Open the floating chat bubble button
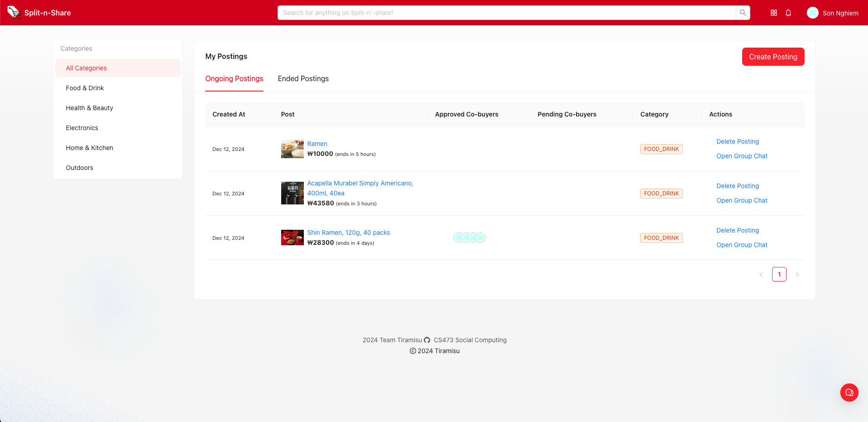The image size is (868, 422). 849,393
